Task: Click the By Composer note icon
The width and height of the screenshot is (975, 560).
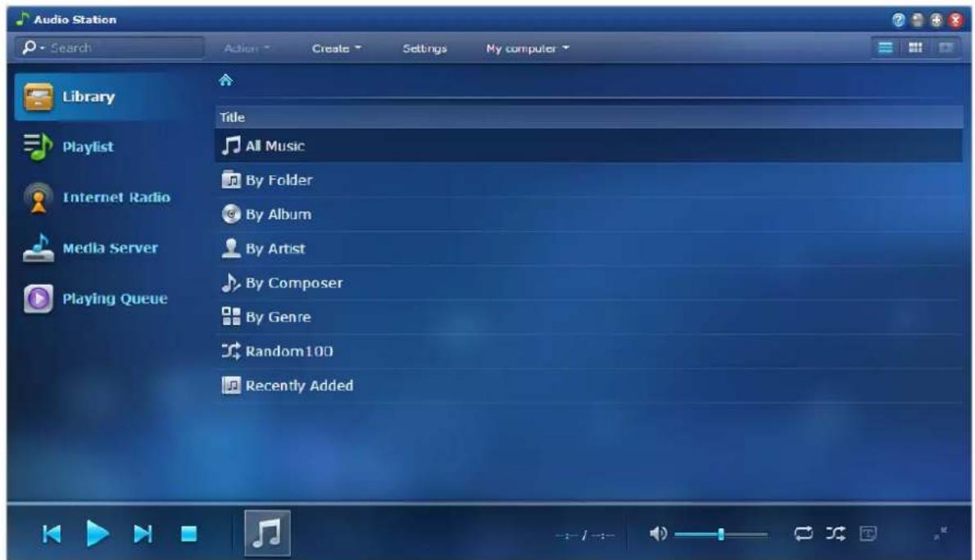Action: click(231, 282)
